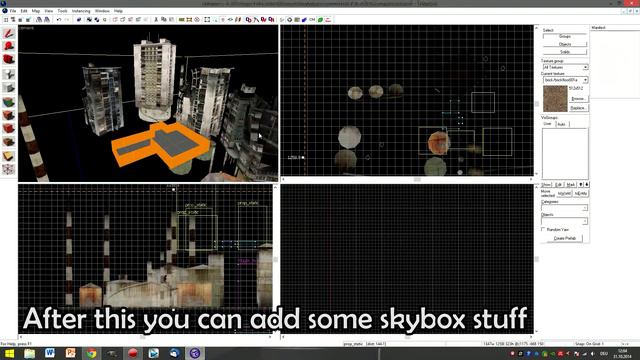Image resolution: width=640 pixels, height=360 pixels.
Task: Click the Larger Grid toolbar icon
Action: coord(28,20)
